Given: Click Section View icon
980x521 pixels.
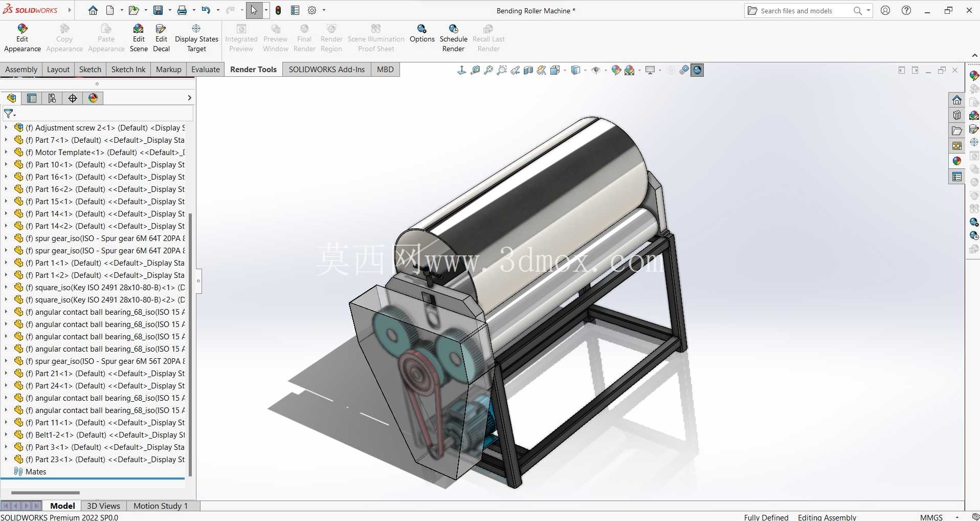Looking at the screenshot, I should pos(528,70).
